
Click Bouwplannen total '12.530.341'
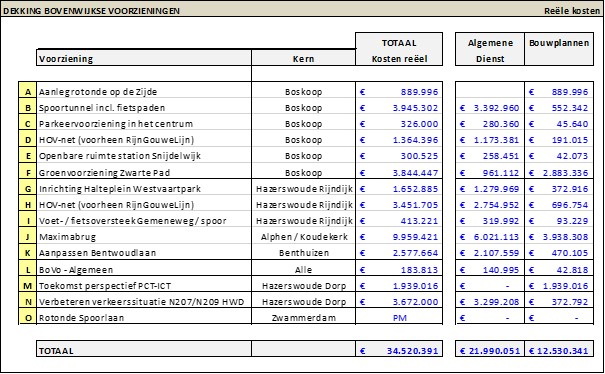click(563, 351)
